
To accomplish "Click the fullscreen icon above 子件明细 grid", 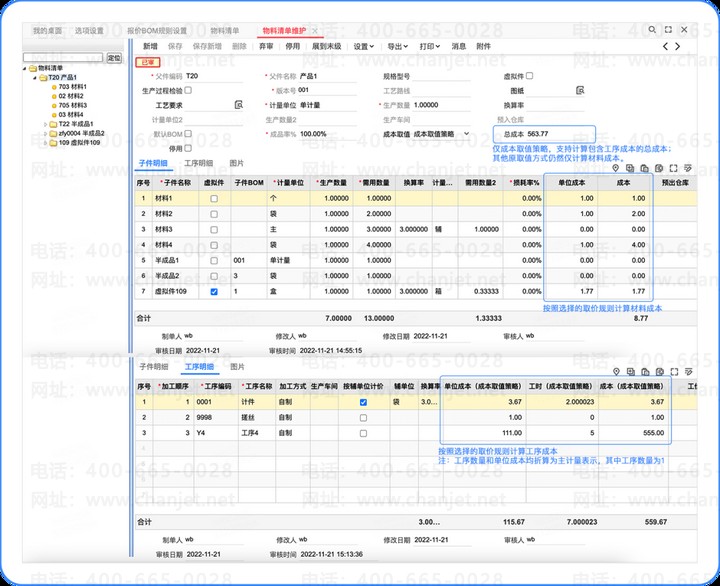I will 674,168.
